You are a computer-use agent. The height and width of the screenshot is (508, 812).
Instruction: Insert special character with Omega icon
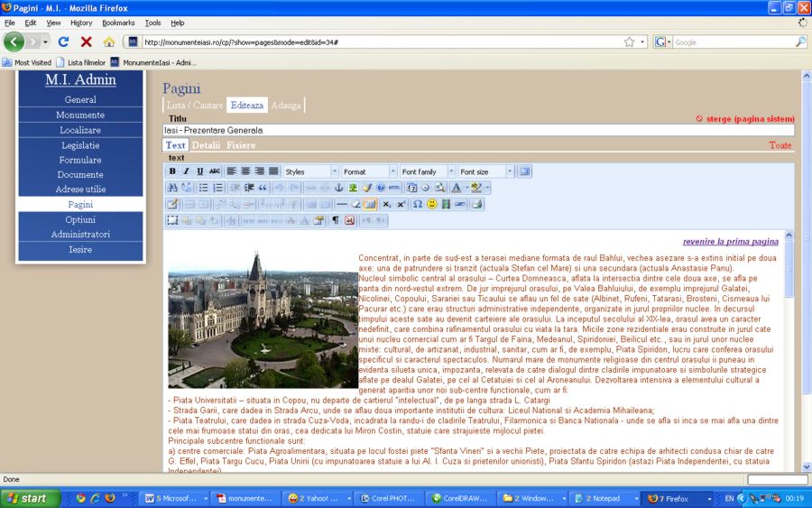coord(418,204)
